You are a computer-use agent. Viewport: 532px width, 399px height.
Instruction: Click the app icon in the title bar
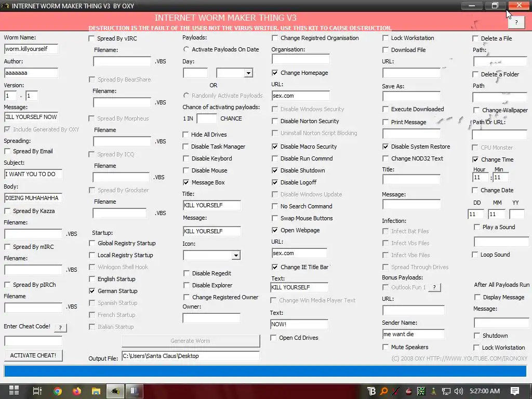(5, 5)
